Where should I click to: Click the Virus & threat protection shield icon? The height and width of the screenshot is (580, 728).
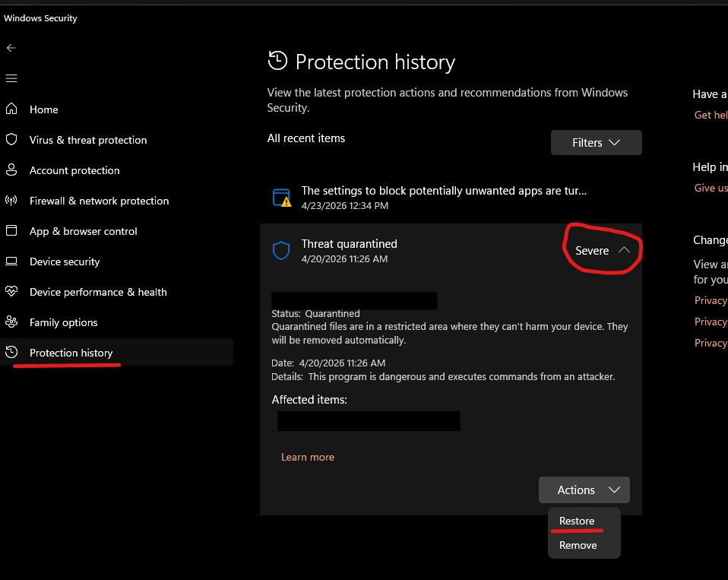(11, 140)
